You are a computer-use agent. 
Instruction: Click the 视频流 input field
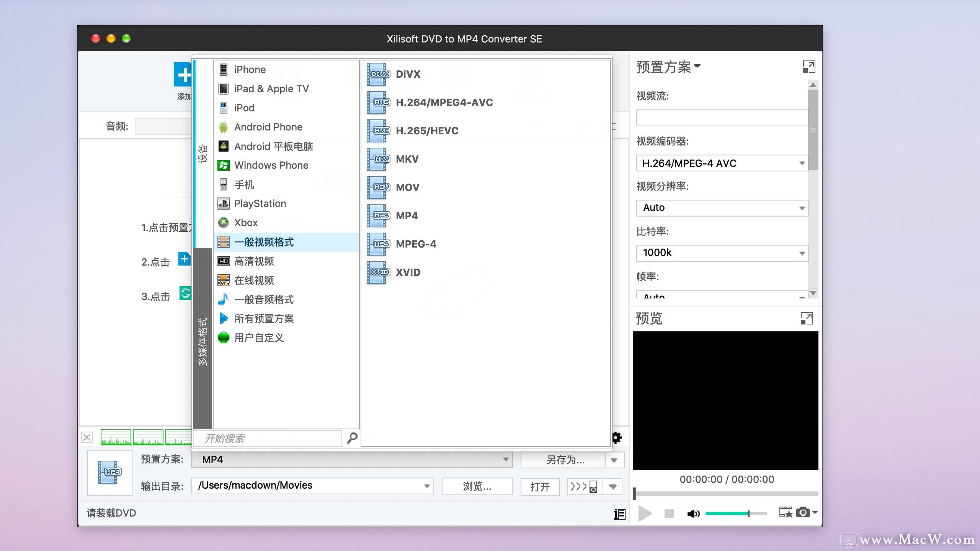click(722, 118)
